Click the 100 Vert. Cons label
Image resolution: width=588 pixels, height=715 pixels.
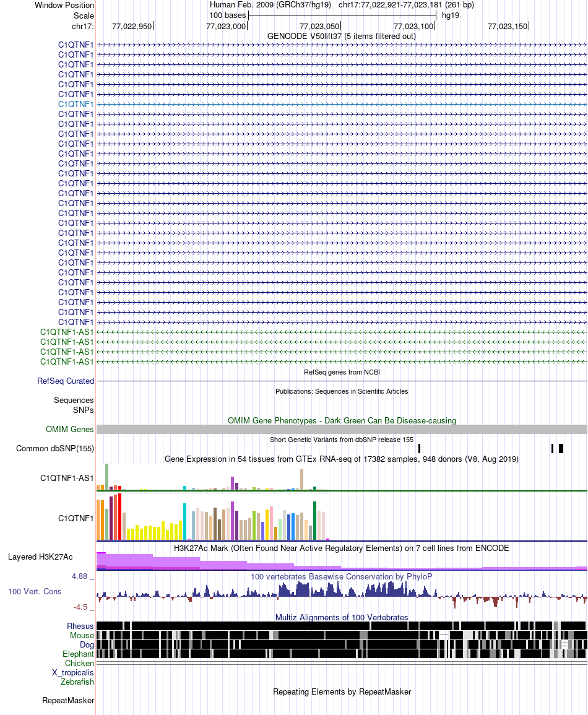[x=35, y=591]
